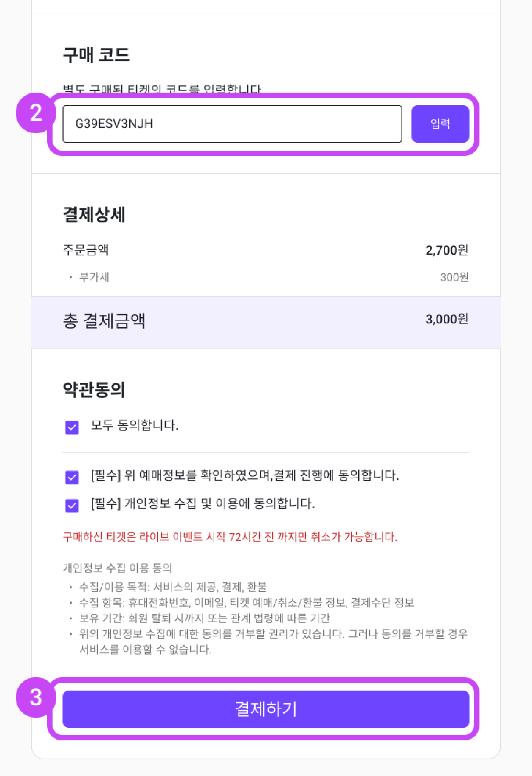Click the 구매 코드 section heading
This screenshot has height=776, width=532.
(x=96, y=55)
